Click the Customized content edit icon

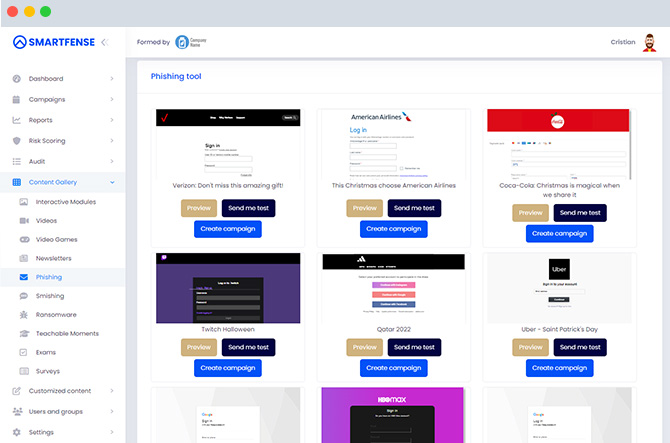[16, 390]
